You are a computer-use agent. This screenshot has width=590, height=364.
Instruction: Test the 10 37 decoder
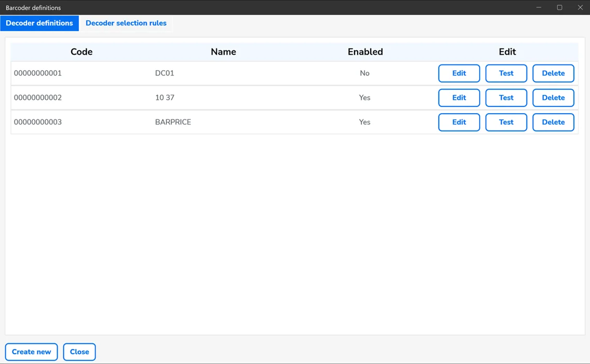(x=506, y=98)
